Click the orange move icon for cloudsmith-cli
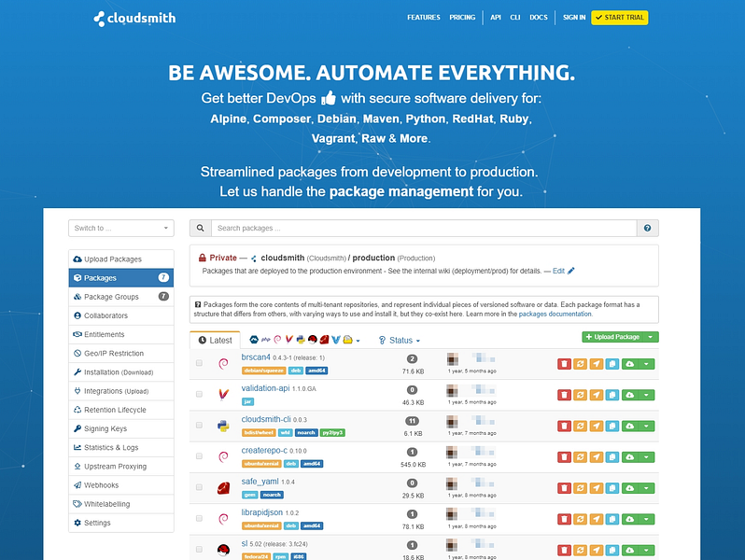Image resolution: width=745 pixels, height=560 pixels. pyautogui.click(x=597, y=426)
